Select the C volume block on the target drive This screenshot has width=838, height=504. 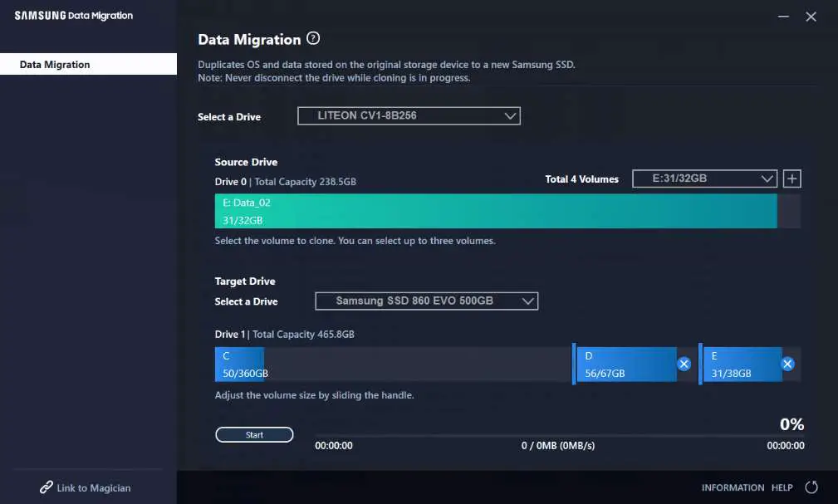click(239, 364)
